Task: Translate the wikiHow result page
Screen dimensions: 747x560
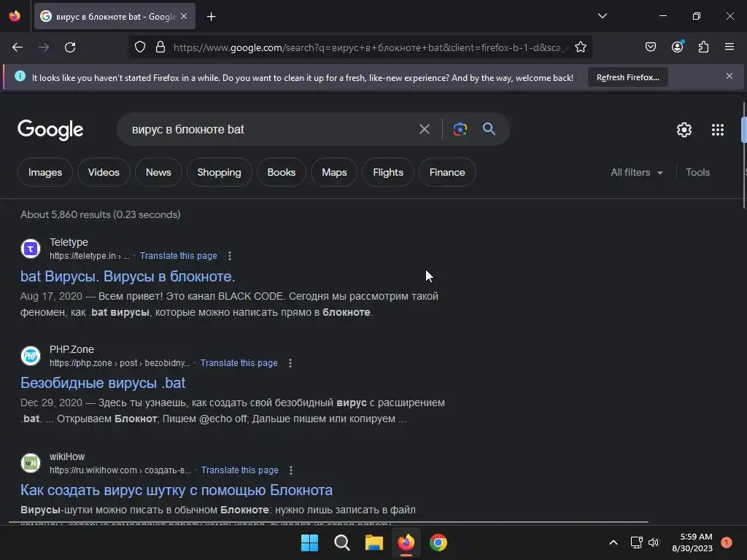Action: pyautogui.click(x=239, y=470)
